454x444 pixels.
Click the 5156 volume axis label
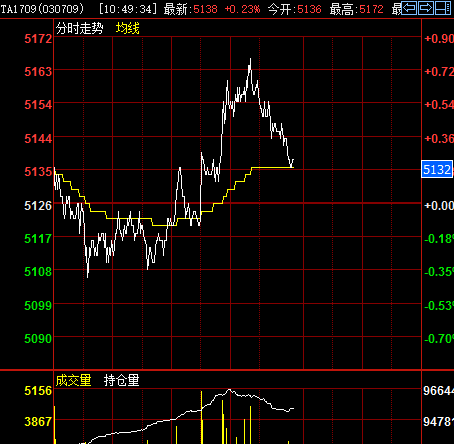[38, 391]
